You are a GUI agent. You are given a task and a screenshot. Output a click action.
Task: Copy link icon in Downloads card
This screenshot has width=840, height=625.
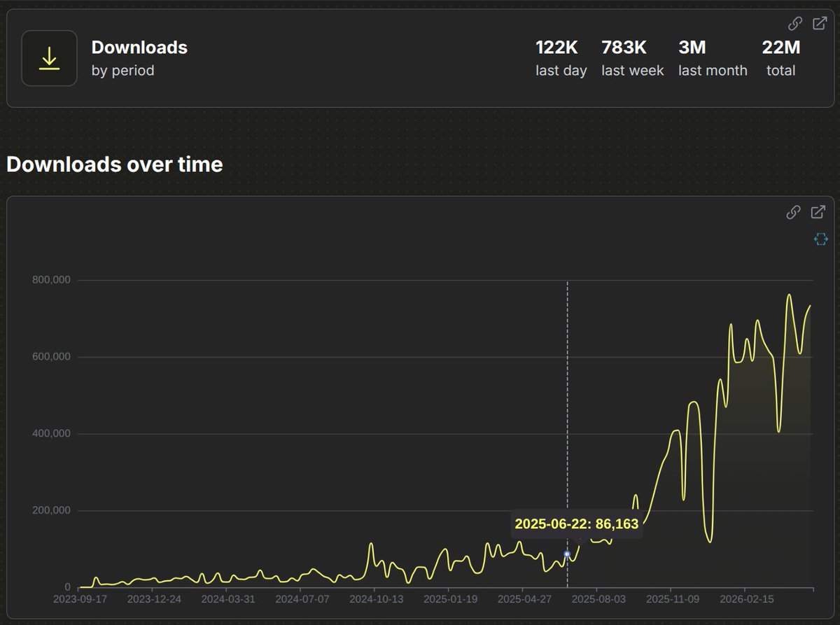794,23
